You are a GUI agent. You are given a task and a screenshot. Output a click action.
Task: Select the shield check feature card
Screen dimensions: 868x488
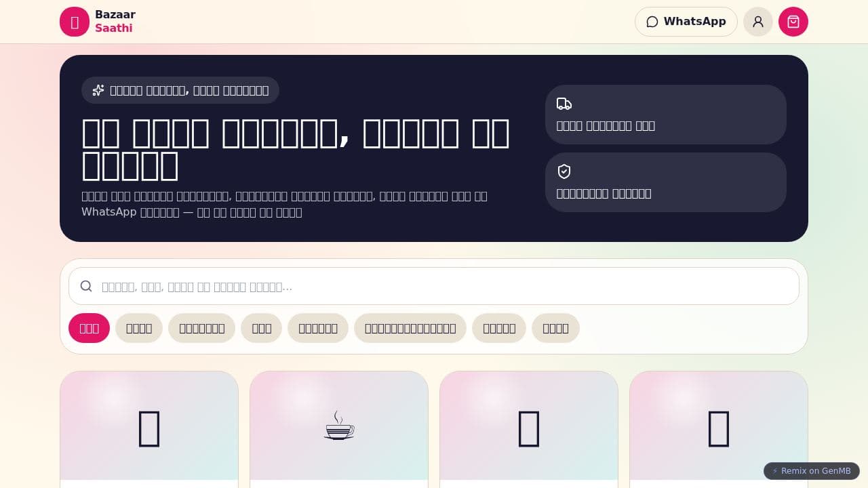666,182
